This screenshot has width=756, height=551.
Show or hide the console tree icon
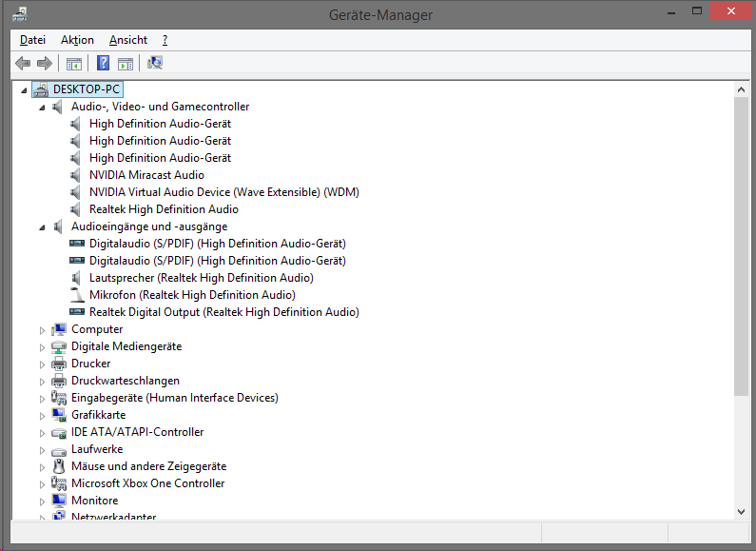click(74, 63)
